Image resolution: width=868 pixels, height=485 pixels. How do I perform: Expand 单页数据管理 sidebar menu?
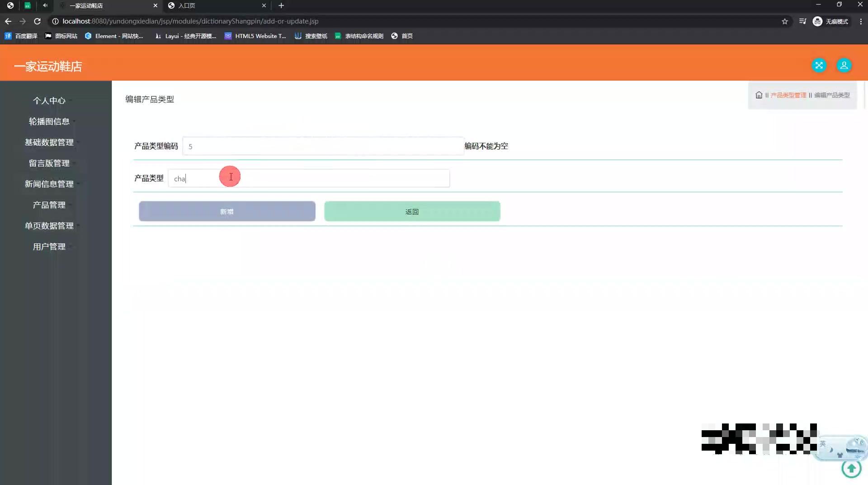coord(49,226)
